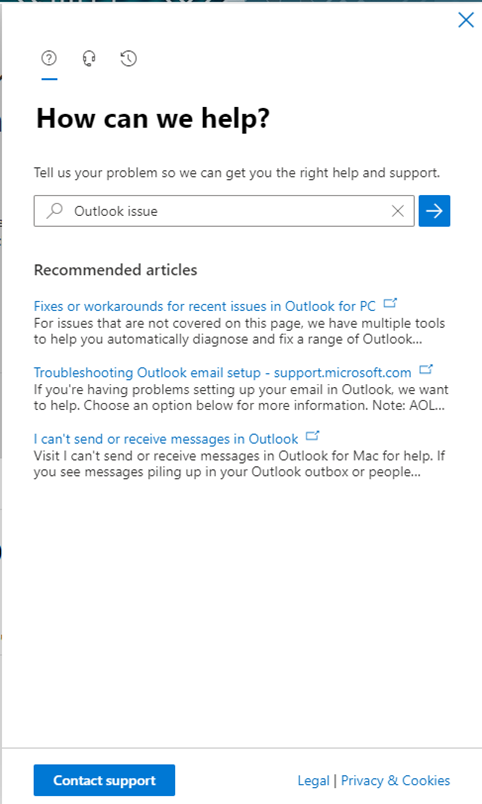Click description about messages piling in outbox
482x804 pixels.
point(239,464)
